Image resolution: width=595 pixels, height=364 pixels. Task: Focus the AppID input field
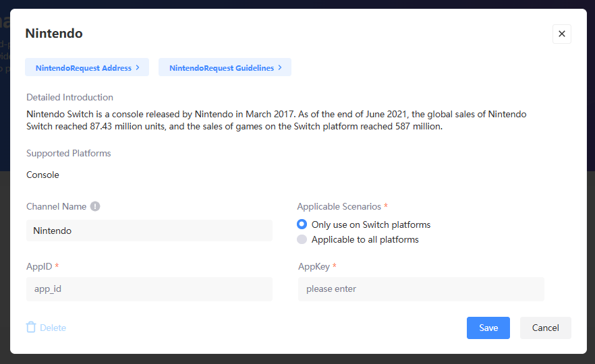(149, 289)
